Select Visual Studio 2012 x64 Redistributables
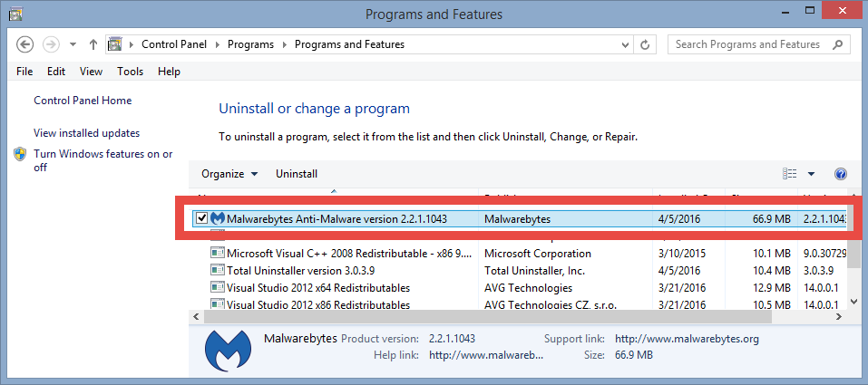Image resolution: width=868 pixels, height=385 pixels. (318, 288)
